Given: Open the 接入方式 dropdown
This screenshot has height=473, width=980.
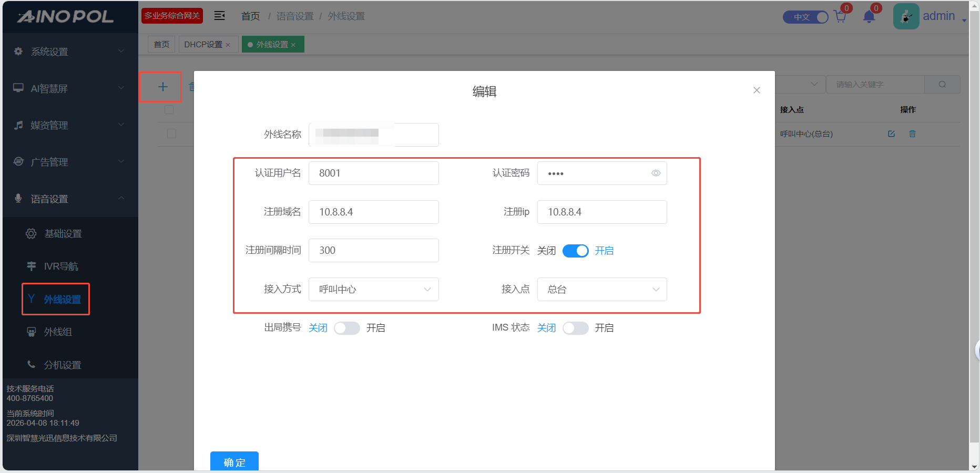Looking at the screenshot, I should 373,290.
